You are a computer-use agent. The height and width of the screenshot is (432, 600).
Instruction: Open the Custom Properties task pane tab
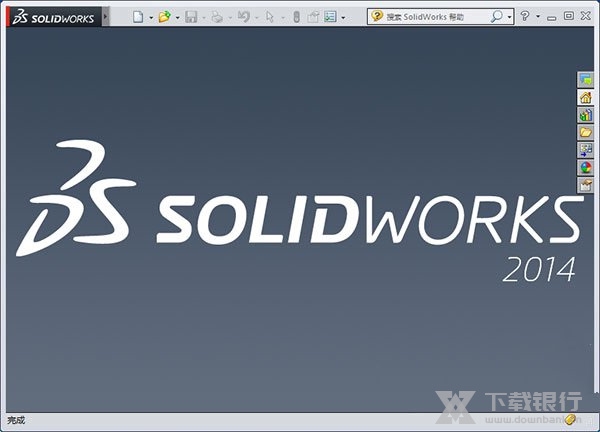tap(585, 185)
